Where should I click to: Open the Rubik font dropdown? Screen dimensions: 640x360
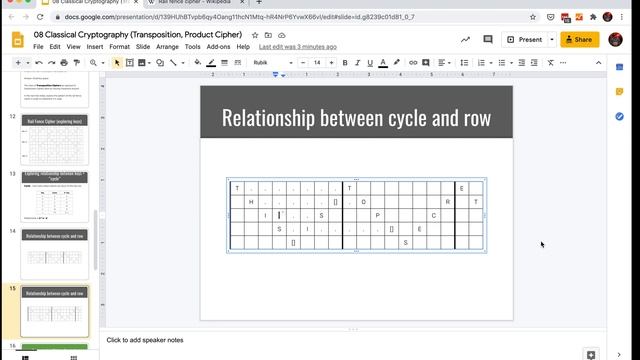tap(273, 63)
